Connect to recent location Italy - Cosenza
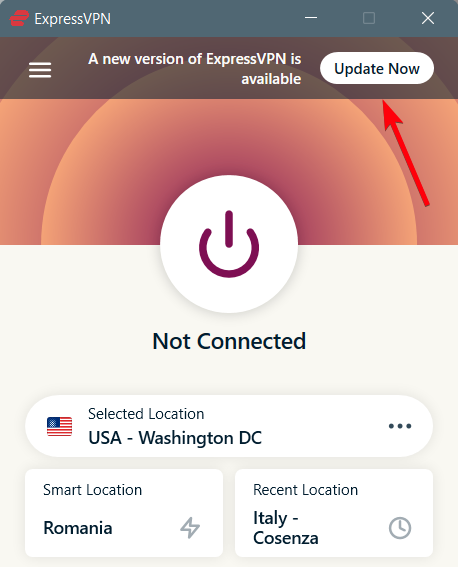The image size is (458, 567). tap(334, 513)
